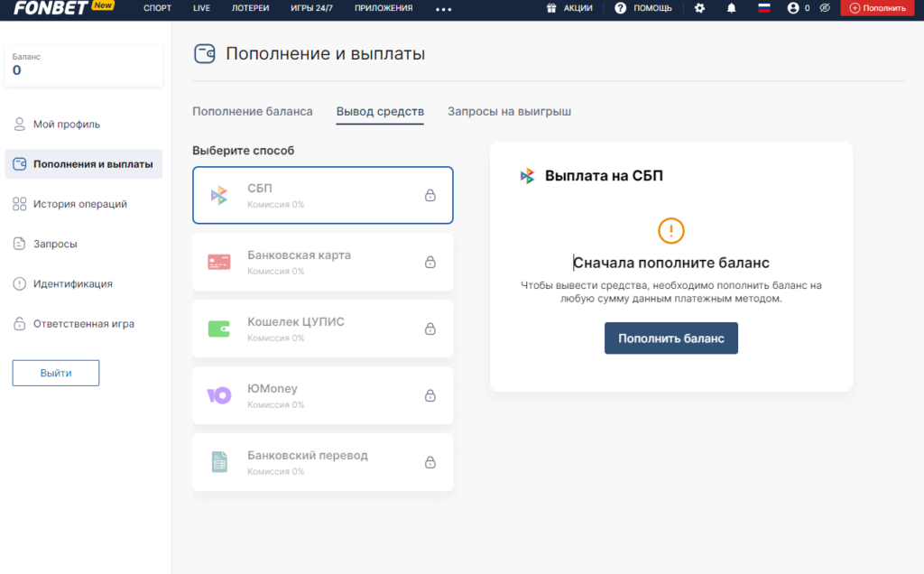This screenshot has width=924, height=574.
Task: Click the wallet icon beside Пополнения и выплаты
Action: (20, 164)
